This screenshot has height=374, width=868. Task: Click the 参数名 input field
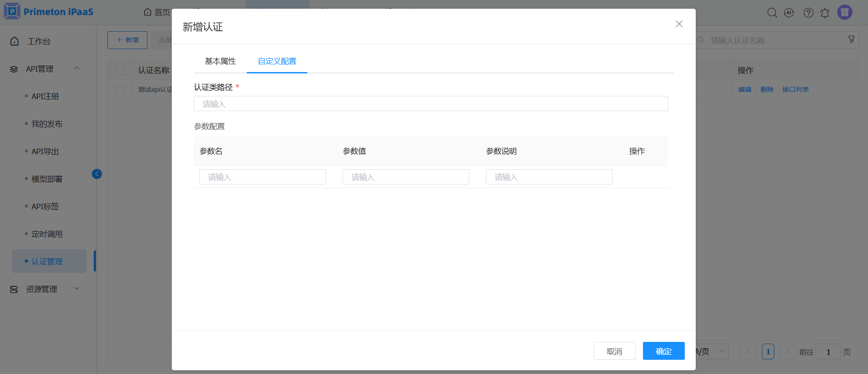(x=262, y=177)
